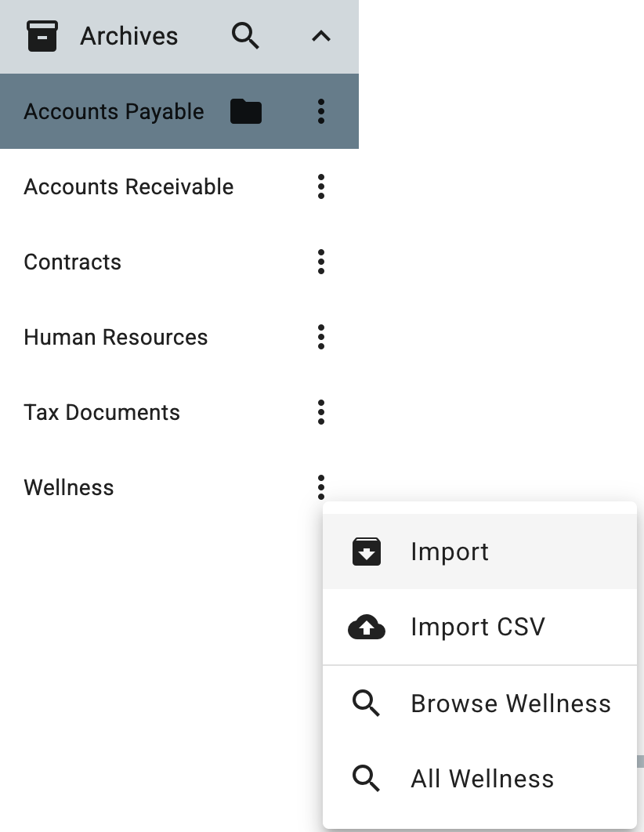The image size is (644, 832).
Task: Select the Wellness archive
Action: (69, 487)
